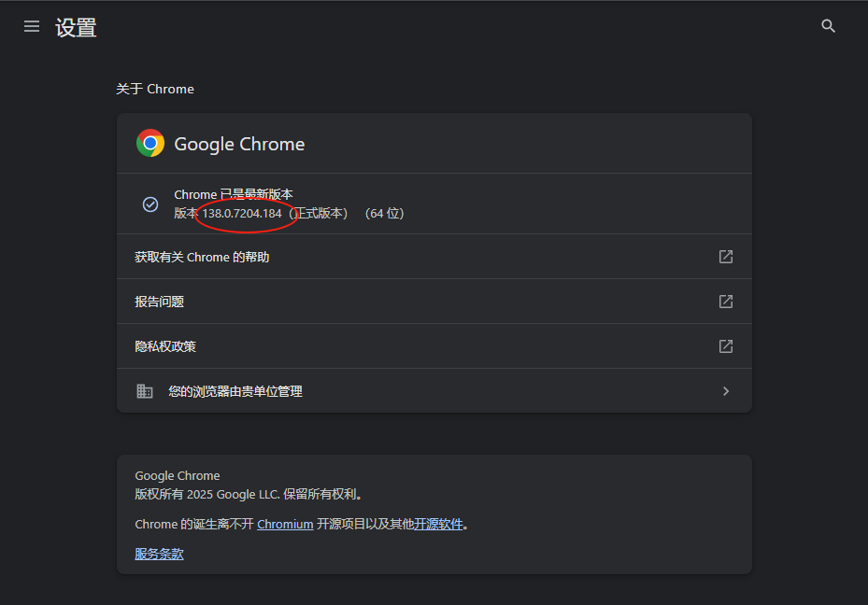Image resolution: width=868 pixels, height=605 pixels.
Task: Open the 服务条款 link
Action: pos(159,555)
